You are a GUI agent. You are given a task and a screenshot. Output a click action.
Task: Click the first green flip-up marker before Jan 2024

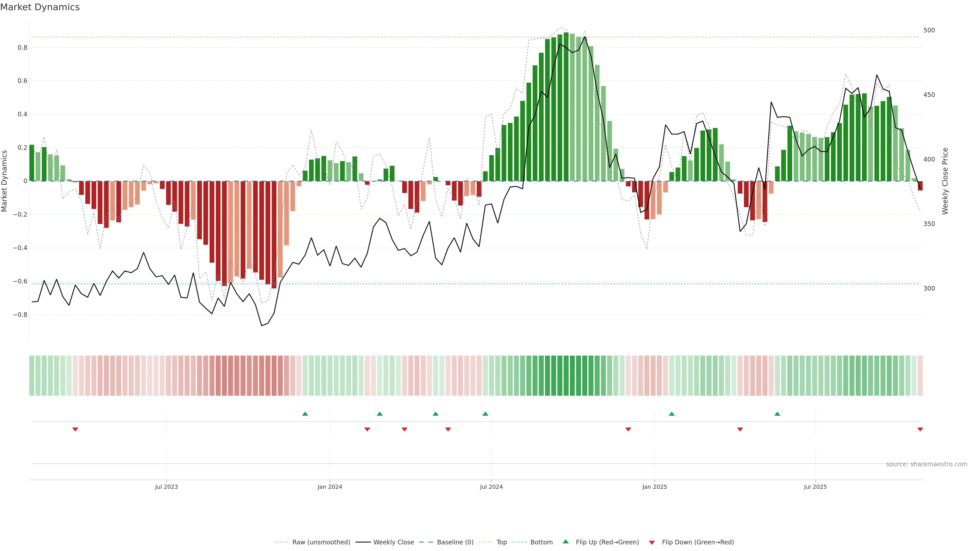click(x=305, y=414)
